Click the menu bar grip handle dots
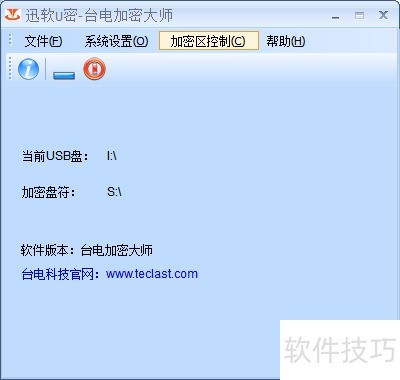 pos(10,40)
